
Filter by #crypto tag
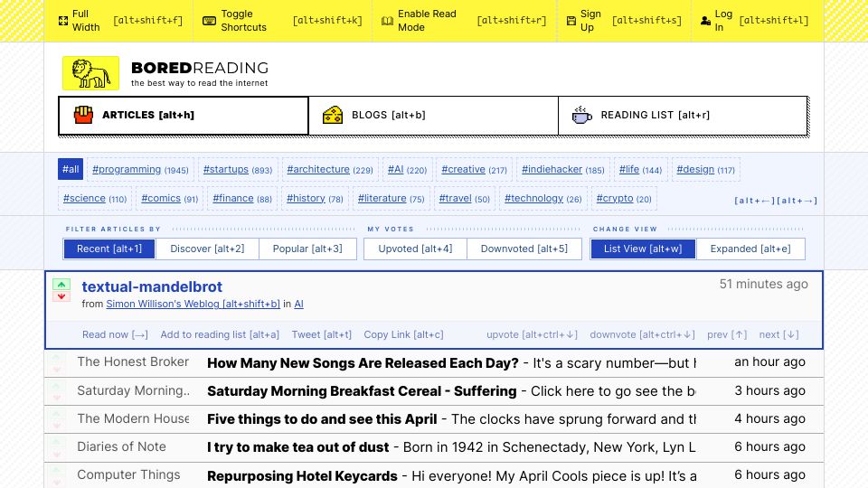point(624,198)
